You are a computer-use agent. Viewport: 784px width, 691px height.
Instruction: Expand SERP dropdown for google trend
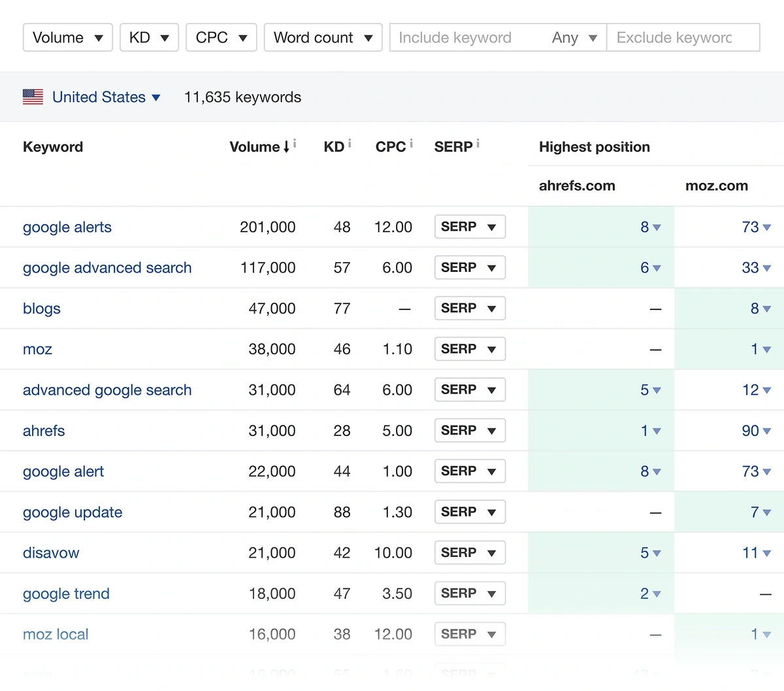470,593
